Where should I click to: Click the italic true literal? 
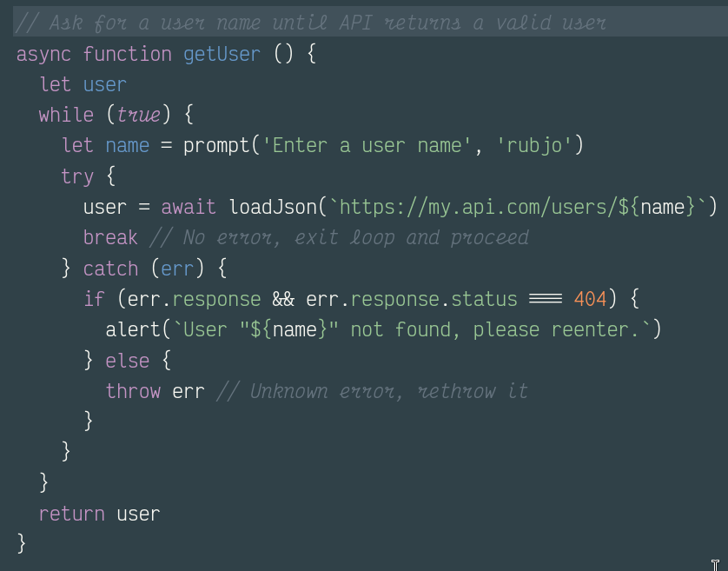pyautogui.click(x=138, y=116)
